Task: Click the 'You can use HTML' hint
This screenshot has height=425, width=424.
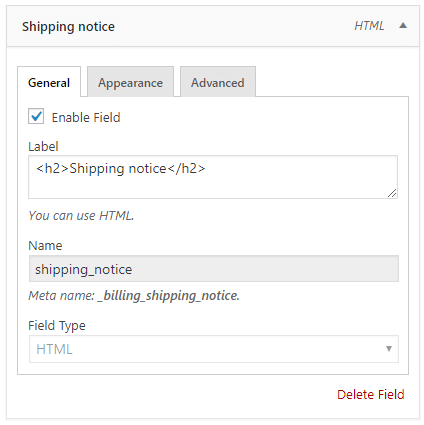Action: (x=81, y=216)
